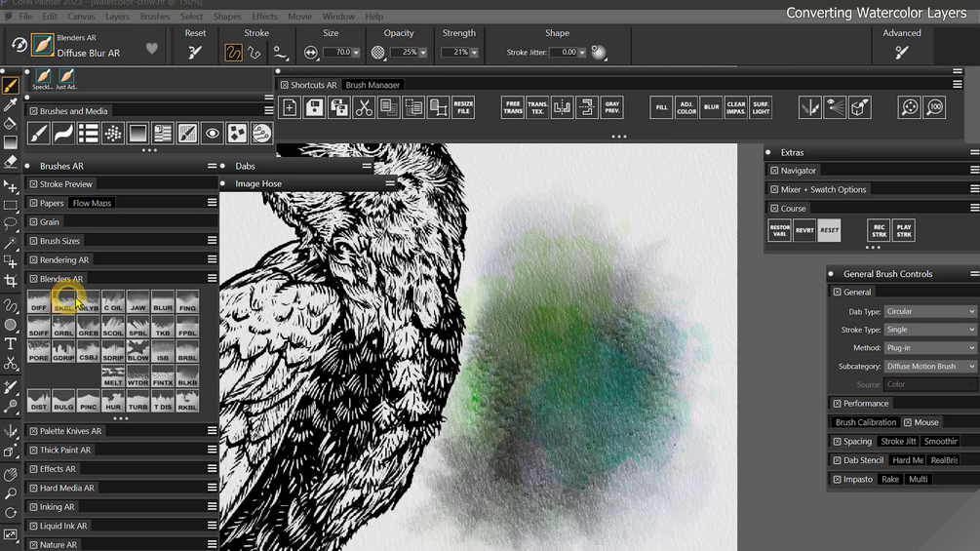Open the Stroke Jitt tab
The image size is (980, 551).
click(898, 441)
